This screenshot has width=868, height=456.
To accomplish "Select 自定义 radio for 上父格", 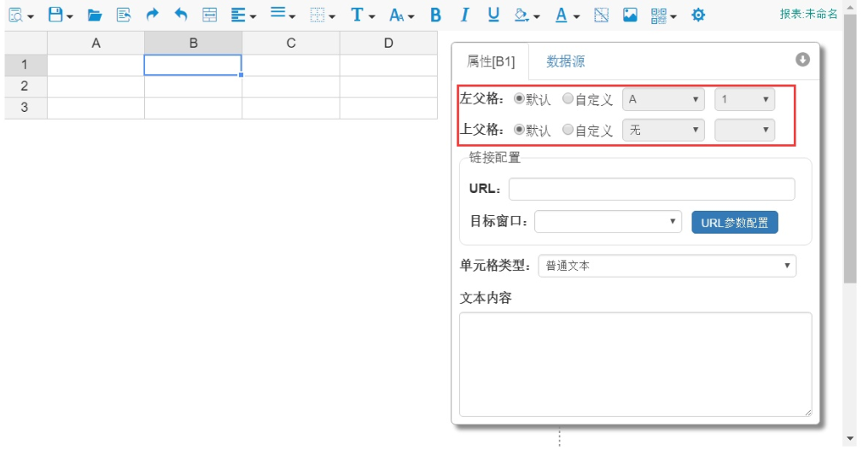I will pyautogui.click(x=568, y=130).
